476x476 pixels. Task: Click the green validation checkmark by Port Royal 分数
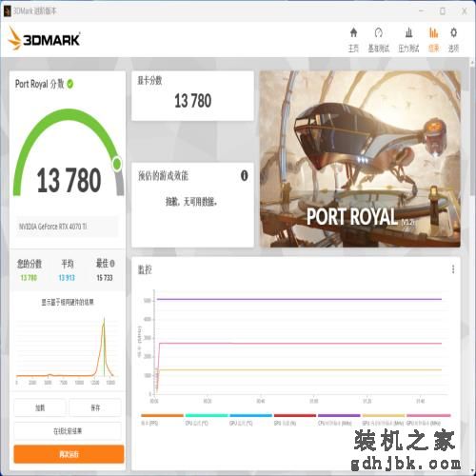pyautogui.click(x=70, y=84)
